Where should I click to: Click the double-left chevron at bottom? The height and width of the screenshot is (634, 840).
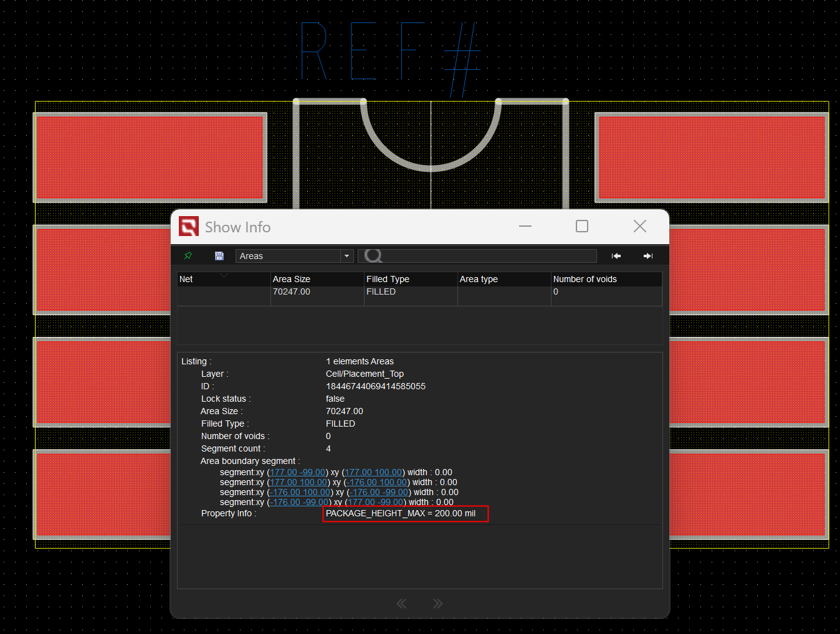click(x=401, y=603)
